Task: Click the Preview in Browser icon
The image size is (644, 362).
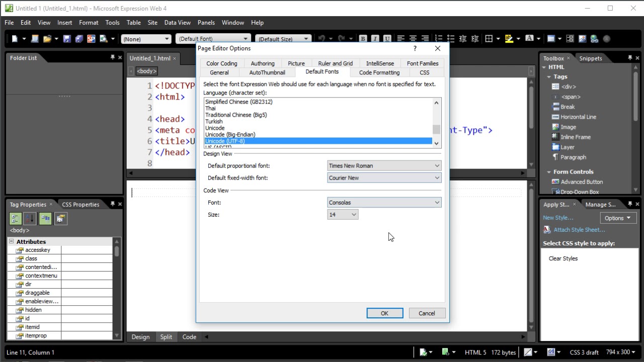Action: (x=104, y=39)
